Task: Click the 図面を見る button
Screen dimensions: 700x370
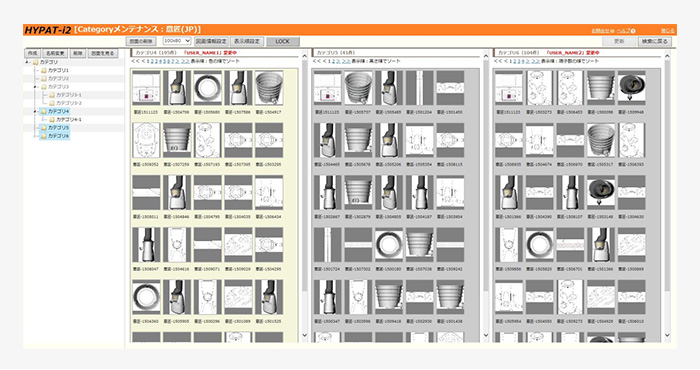Action: click(x=103, y=53)
